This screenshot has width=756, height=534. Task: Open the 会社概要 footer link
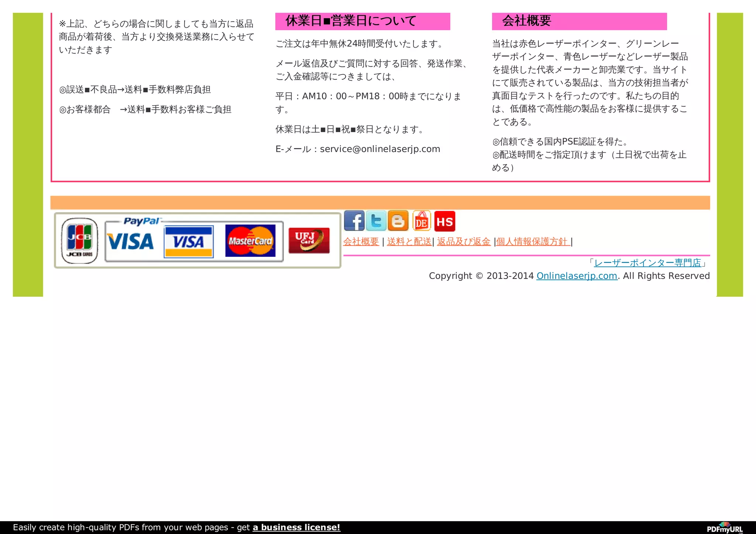[361, 241]
